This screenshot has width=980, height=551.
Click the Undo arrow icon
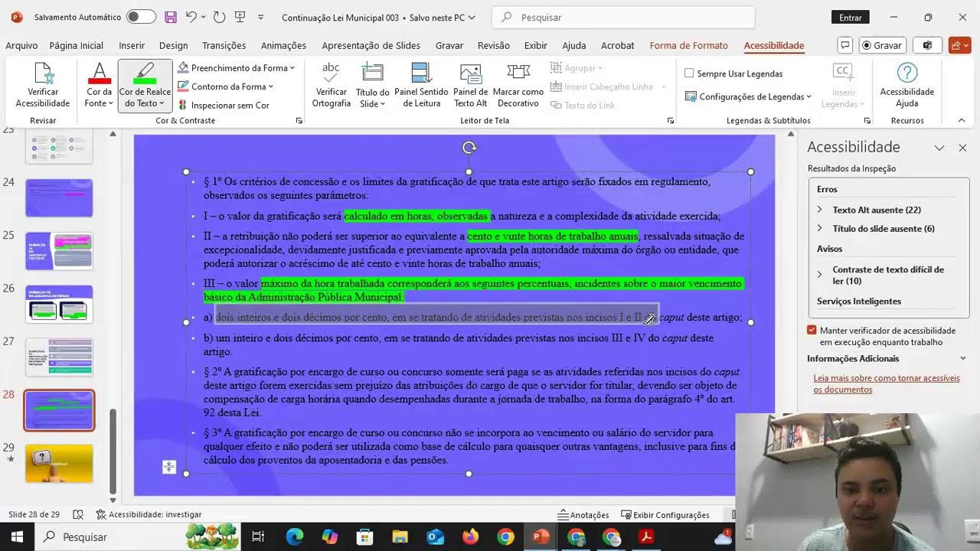point(191,17)
